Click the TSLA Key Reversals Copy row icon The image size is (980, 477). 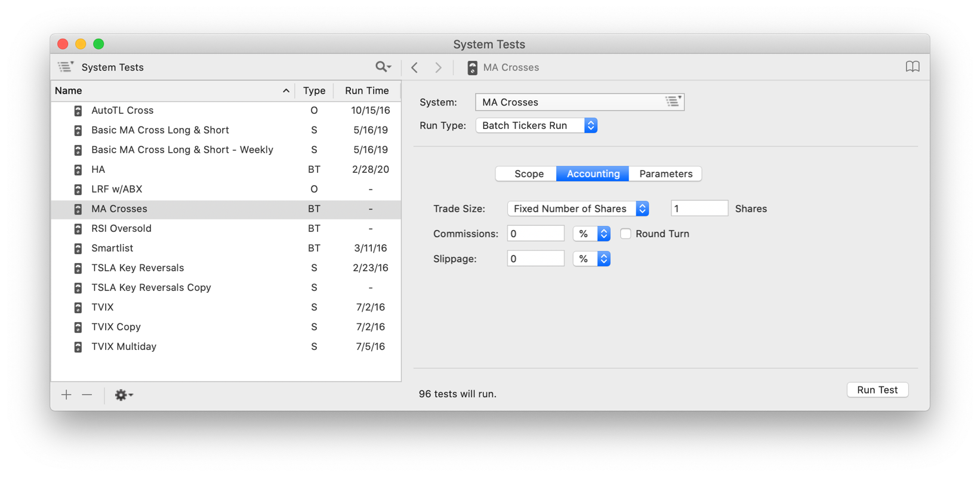click(x=78, y=287)
